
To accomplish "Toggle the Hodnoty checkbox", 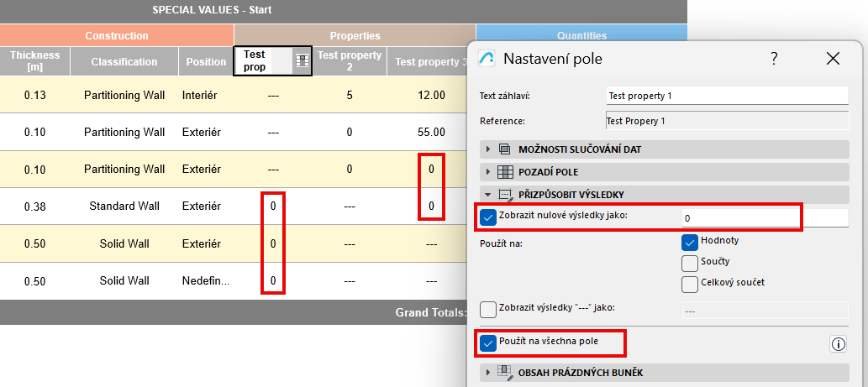I will (690, 242).
